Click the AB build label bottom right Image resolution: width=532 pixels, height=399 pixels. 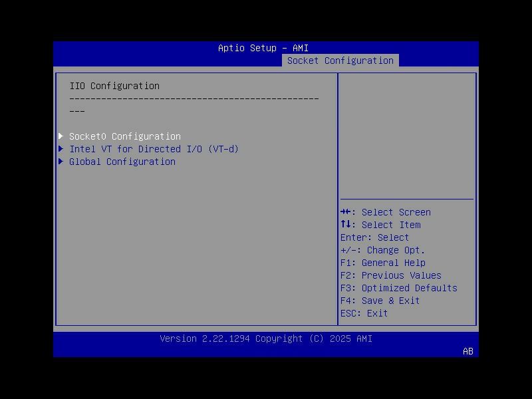467,351
